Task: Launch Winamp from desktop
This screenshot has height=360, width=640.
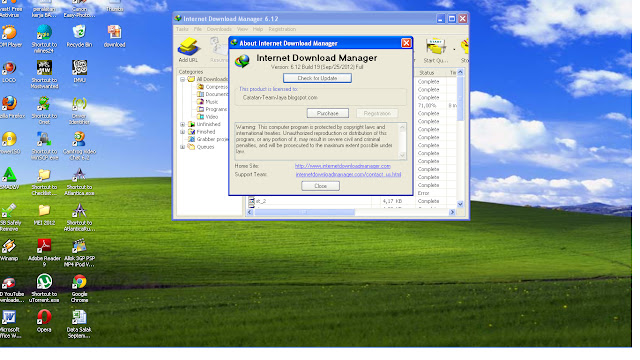Action: (x=9, y=246)
